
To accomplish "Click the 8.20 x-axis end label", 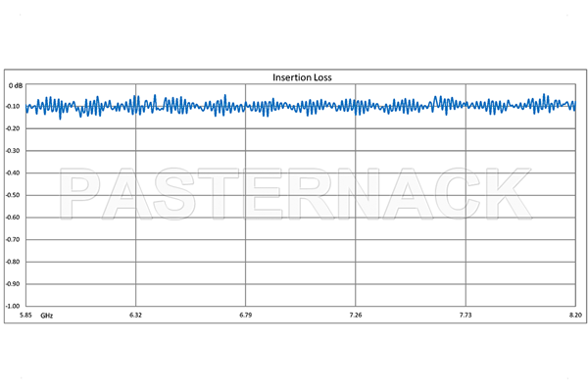I will pos(574,315).
